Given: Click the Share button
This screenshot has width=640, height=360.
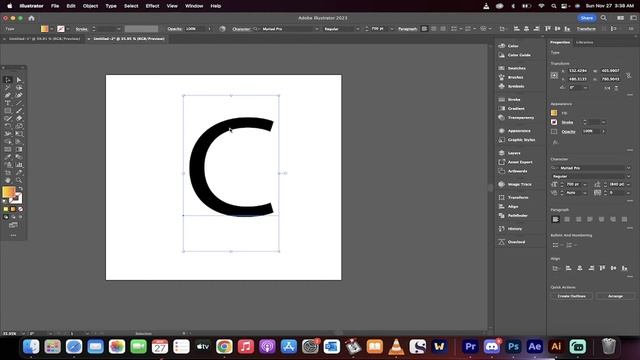Looking at the screenshot, I should [587, 18].
